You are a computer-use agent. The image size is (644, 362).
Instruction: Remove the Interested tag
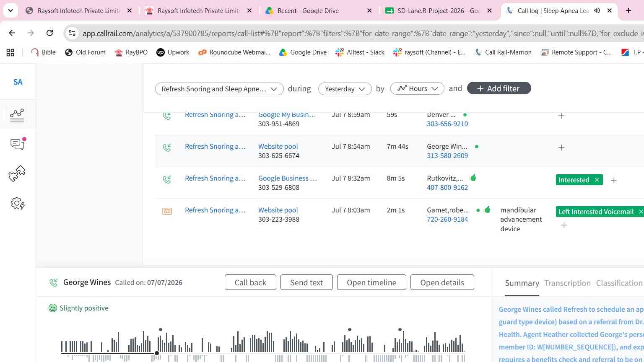(x=597, y=180)
